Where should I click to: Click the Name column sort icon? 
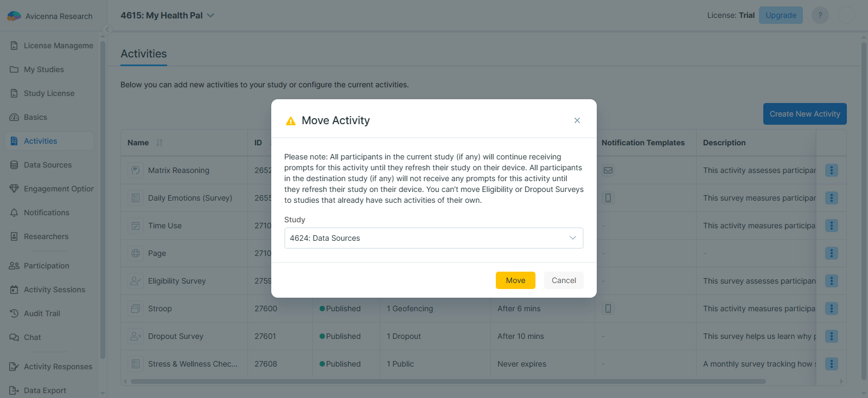(159, 143)
